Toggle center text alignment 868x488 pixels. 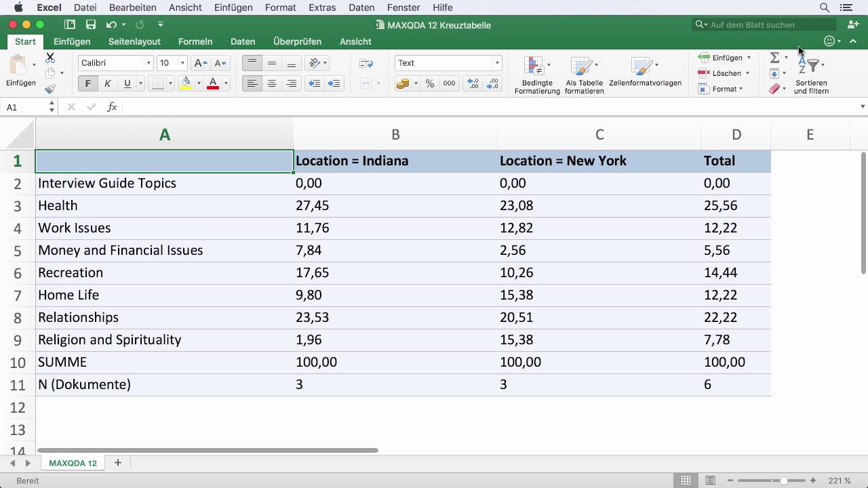click(272, 83)
